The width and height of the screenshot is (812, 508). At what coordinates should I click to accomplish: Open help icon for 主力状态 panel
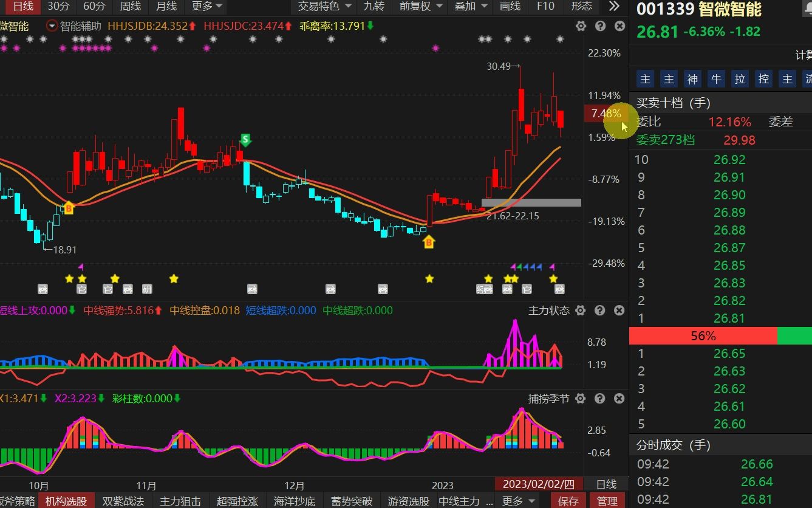[x=600, y=311]
